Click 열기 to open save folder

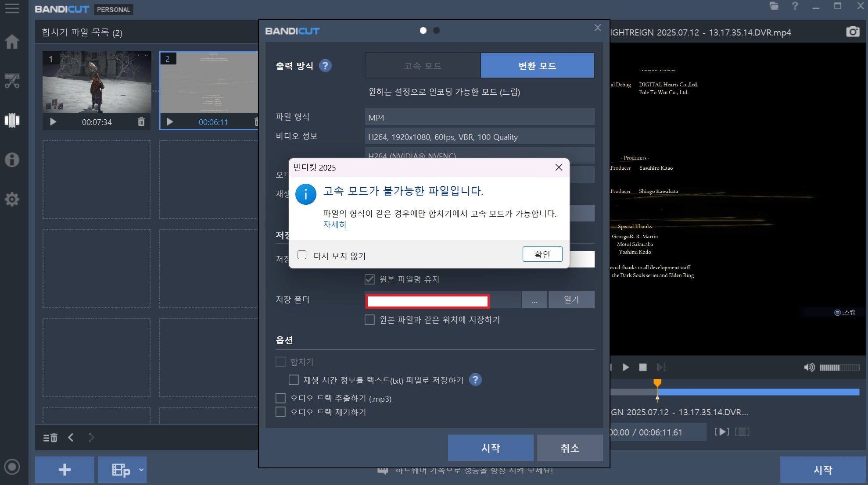coord(571,300)
